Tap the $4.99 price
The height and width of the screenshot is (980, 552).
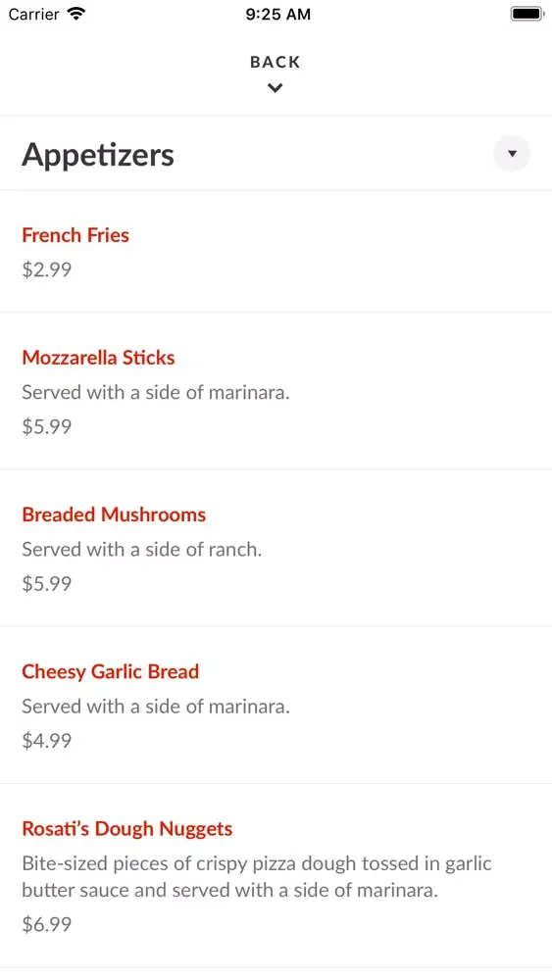[x=47, y=741]
